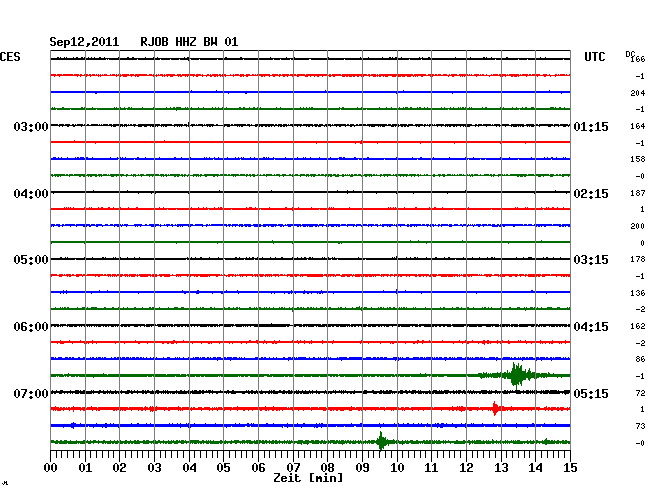Viewport: 650px width, 494px height.
Task: Select the "03:00" local time label
Action: pyautogui.click(x=31, y=126)
